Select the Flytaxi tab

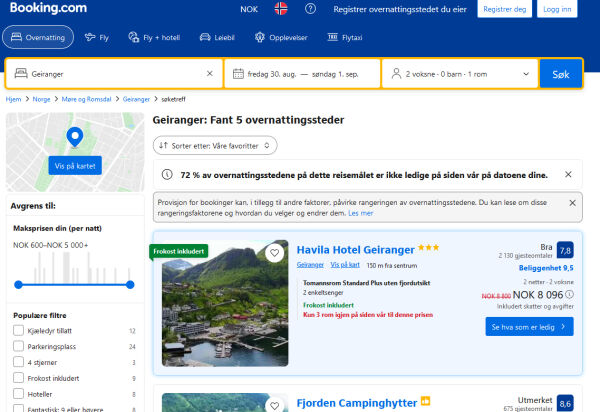click(345, 37)
